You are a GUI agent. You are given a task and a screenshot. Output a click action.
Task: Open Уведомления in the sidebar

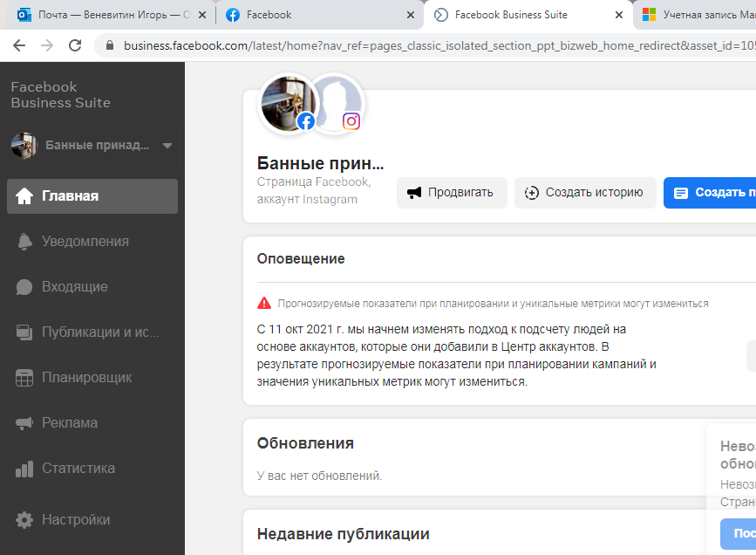(92, 242)
